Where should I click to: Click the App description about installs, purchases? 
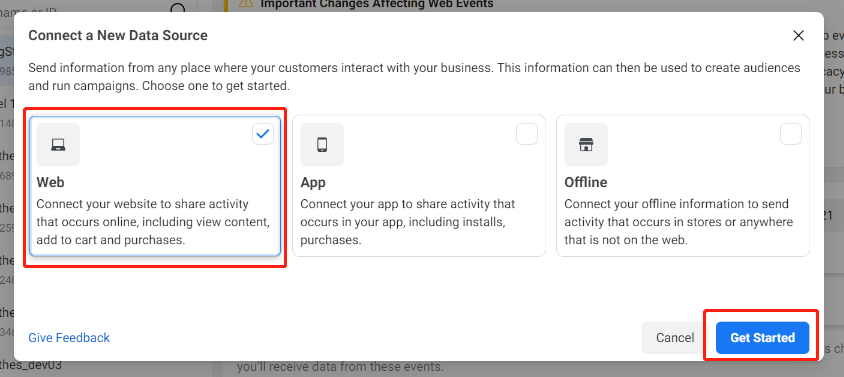click(x=407, y=222)
